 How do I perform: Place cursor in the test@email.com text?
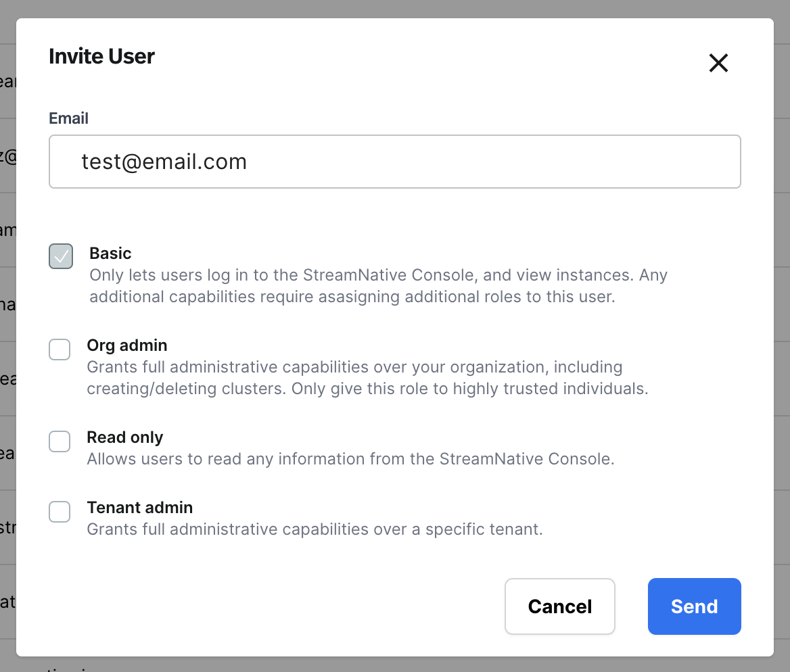pos(164,162)
